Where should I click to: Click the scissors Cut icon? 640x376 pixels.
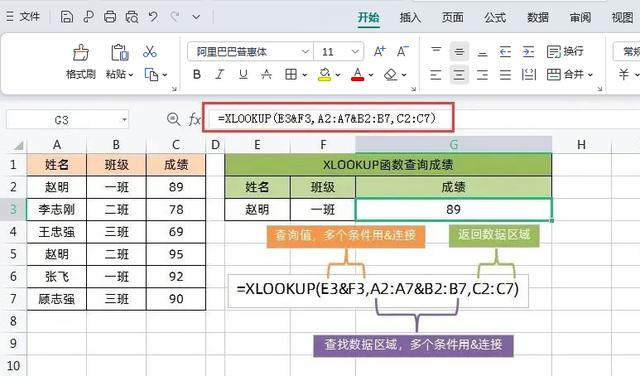tap(150, 51)
